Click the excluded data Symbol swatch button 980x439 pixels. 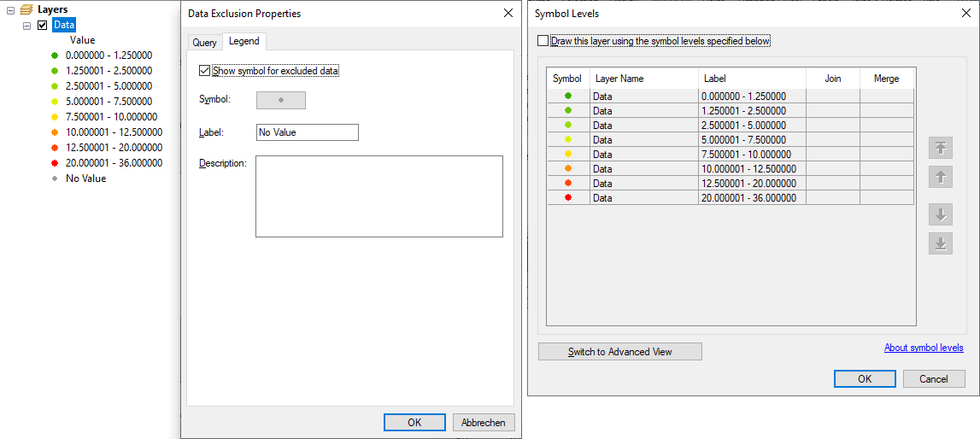click(x=280, y=100)
